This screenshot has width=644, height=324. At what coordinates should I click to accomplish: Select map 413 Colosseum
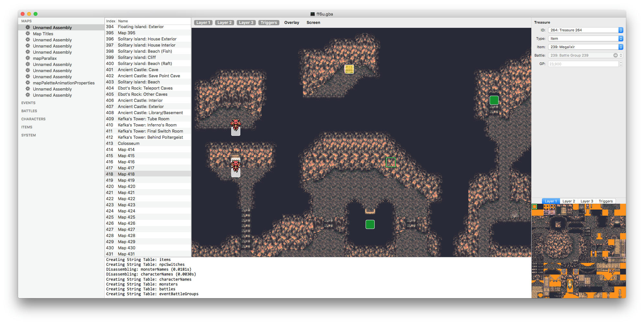tap(148, 143)
